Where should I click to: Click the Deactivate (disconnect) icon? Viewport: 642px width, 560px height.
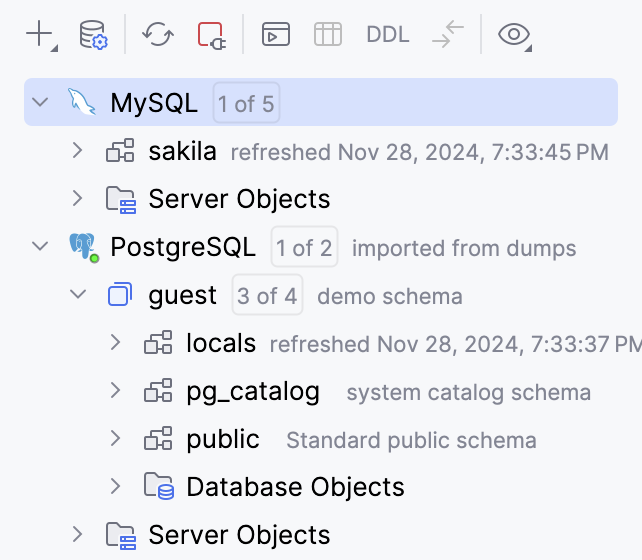point(211,35)
